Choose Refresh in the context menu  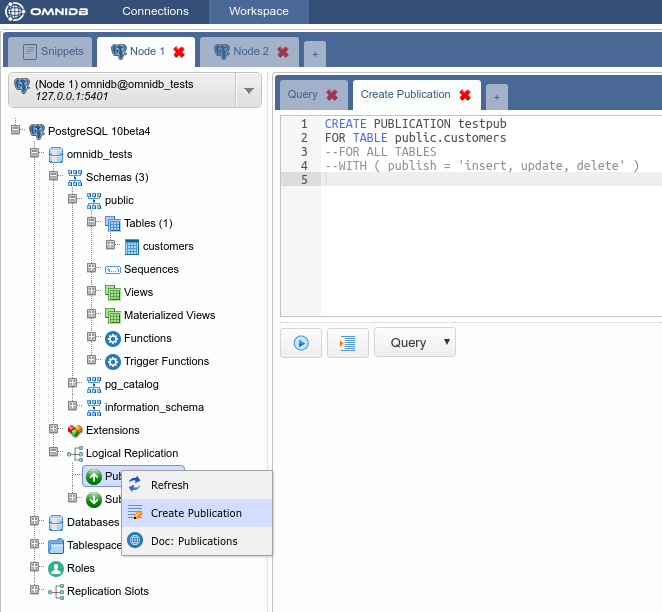tap(169, 485)
